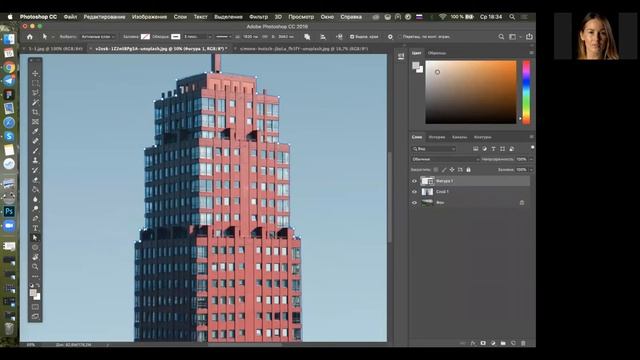
Task: Select the Dodge tool
Action: click(x=35, y=209)
